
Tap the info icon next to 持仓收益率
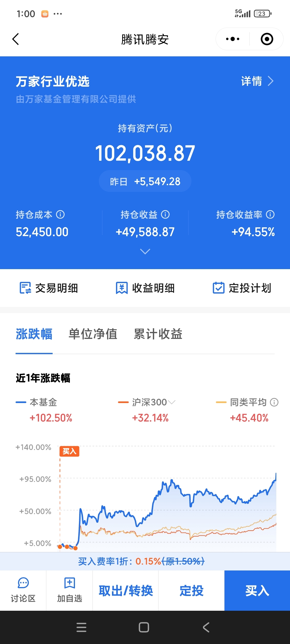click(x=270, y=215)
